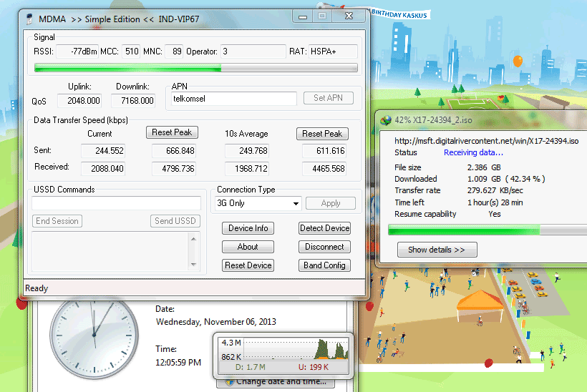Click the current Sent value 244.552
Viewport: 587px width, 392px height.
coord(103,151)
